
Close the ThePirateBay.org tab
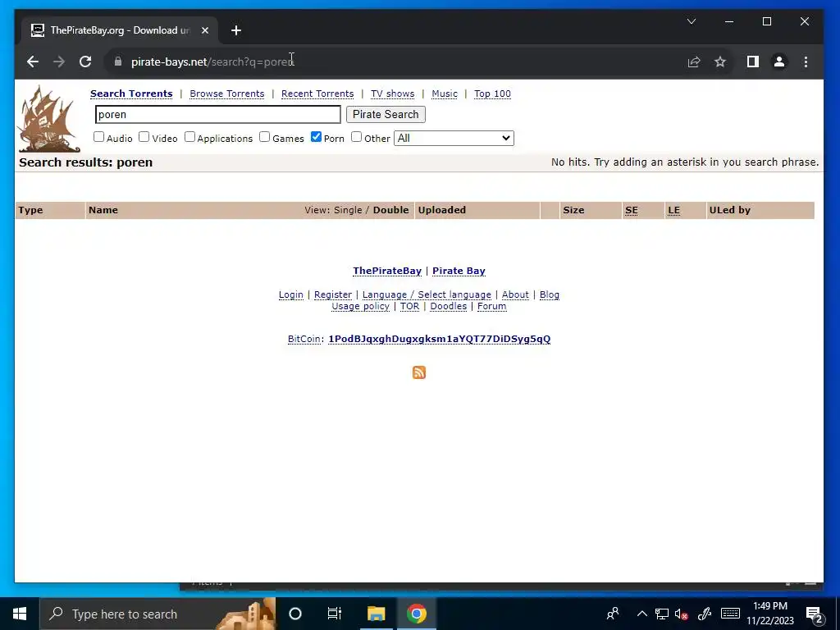(204, 30)
